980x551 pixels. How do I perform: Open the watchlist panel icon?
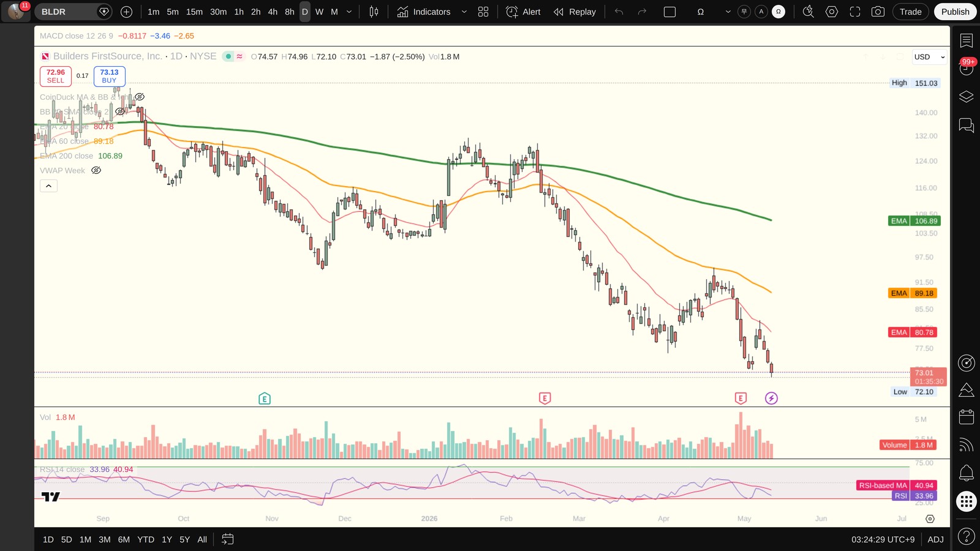[x=967, y=40]
